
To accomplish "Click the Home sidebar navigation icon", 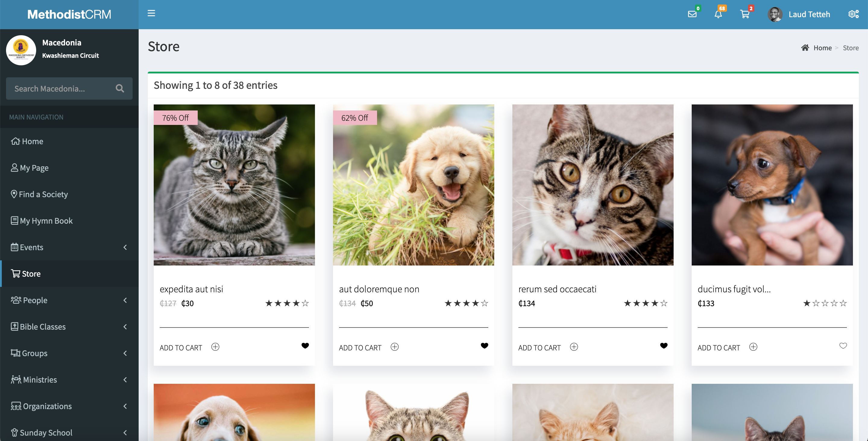I will (15, 141).
